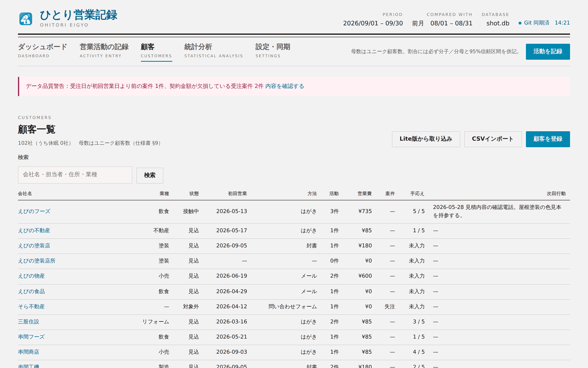The height and width of the screenshot is (368, 588).
Task: Go to 設定・同期 tab
Action: 273,51
